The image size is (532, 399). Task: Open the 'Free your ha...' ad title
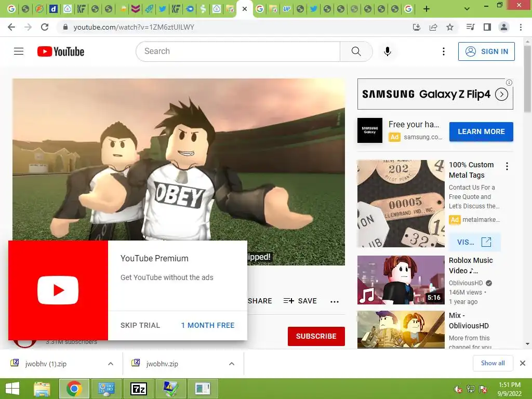pyautogui.click(x=414, y=124)
